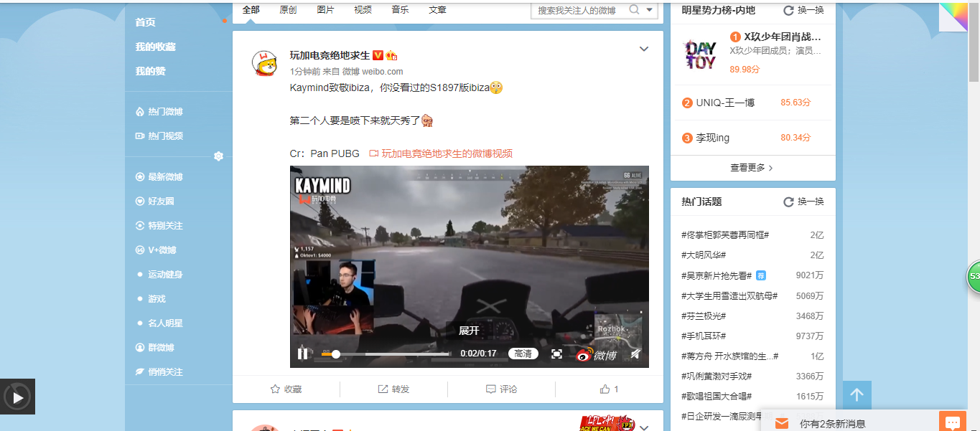The height and width of the screenshot is (431, 980).
Task: Open the orange chat bubble icon
Action: click(x=953, y=422)
